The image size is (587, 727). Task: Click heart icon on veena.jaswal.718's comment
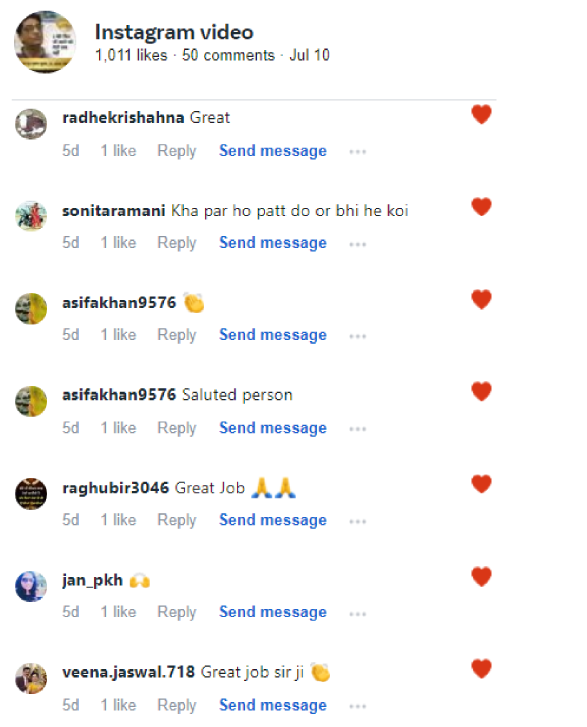pos(481,669)
